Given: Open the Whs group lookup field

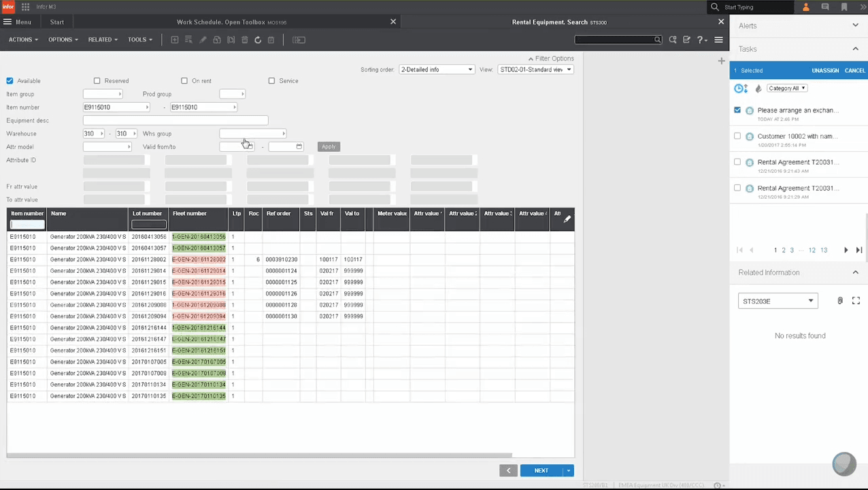Looking at the screenshot, I should tap(252, 133).
